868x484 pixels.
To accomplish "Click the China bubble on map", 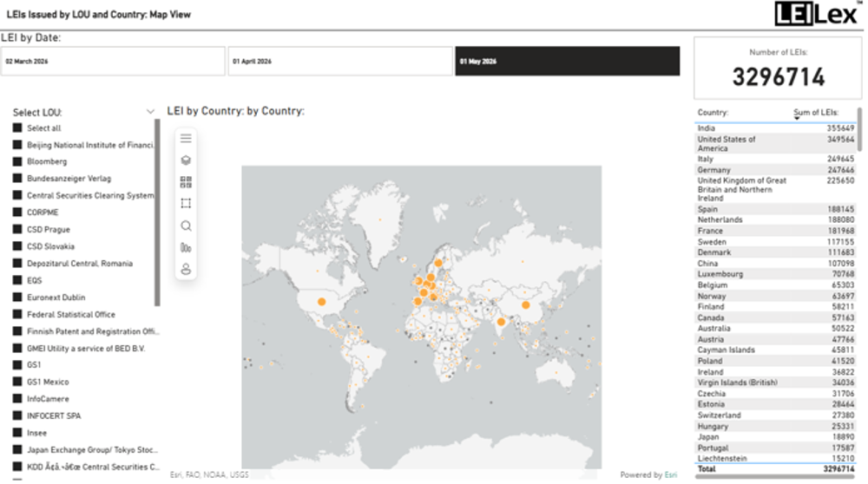I will click(x=526, y=304).
